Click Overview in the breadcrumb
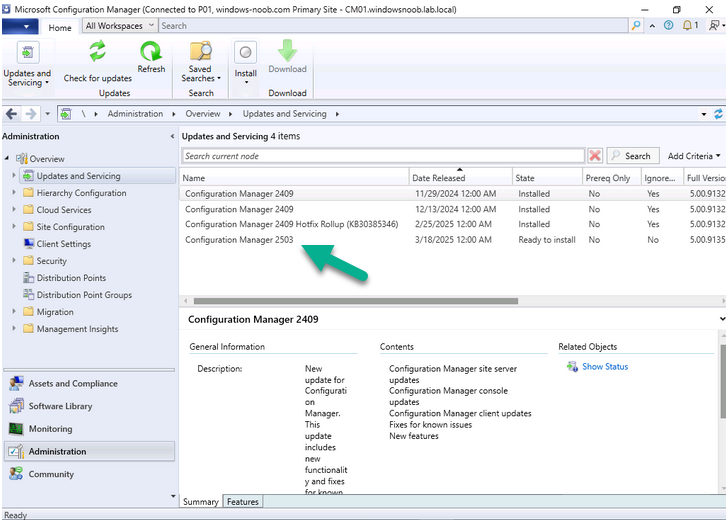Screen dimensions: 726x520 (203, 114)
